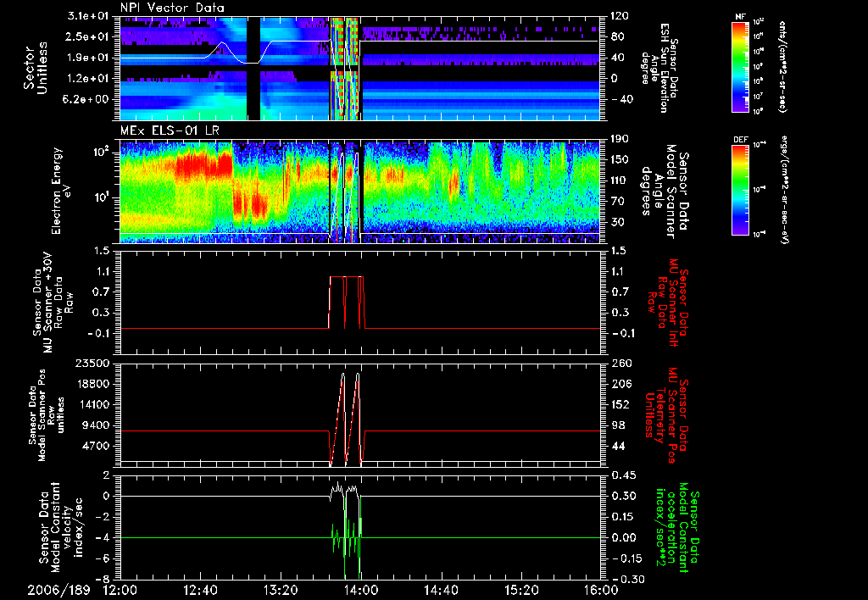Screen dimensions: 868x600
Task: Click the '14:40' time tick label
Action: [441, 590]
